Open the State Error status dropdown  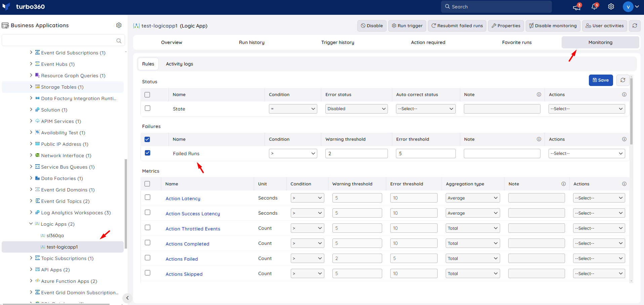click(356, 109)
